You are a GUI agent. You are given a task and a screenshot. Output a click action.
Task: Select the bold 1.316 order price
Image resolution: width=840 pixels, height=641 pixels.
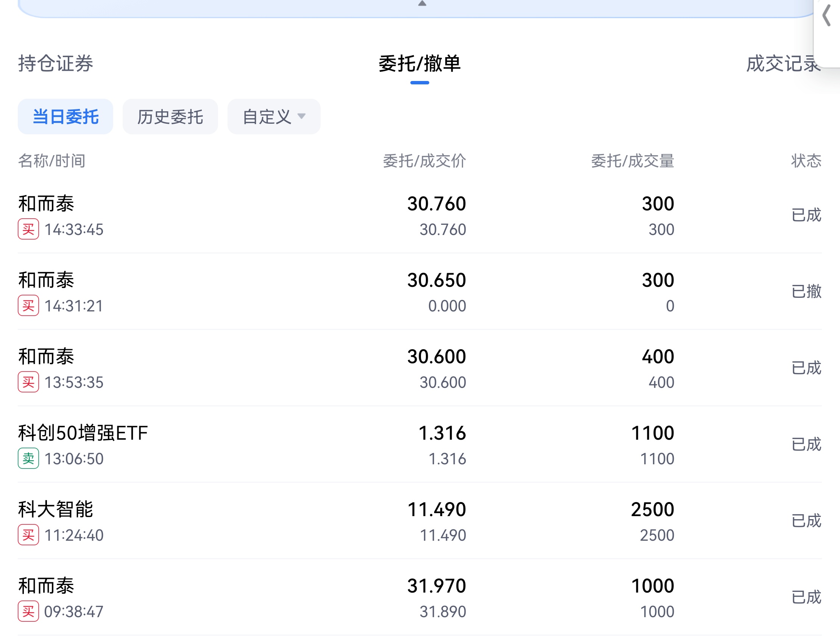(x=442, y=433)
